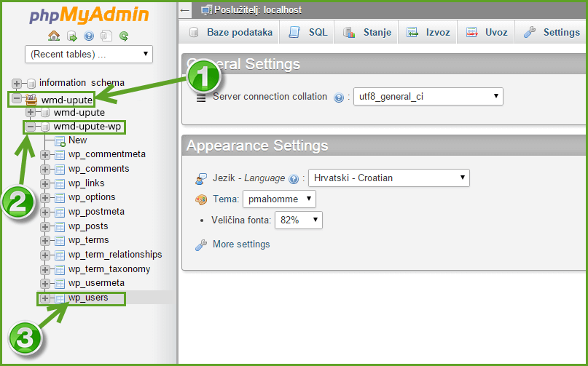Click the wp_links table icon

click(x=60, y=183)
